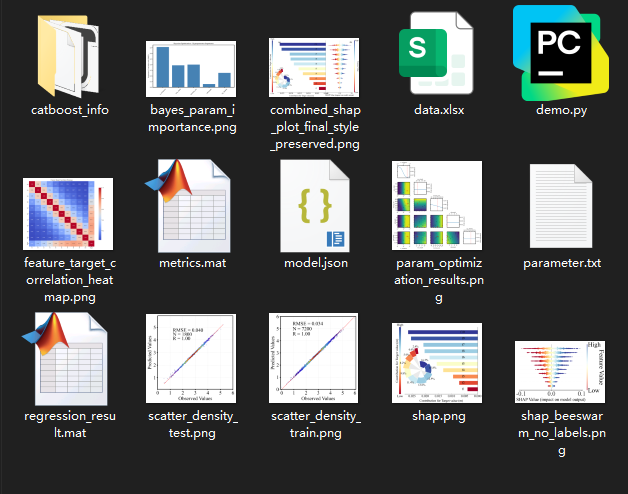This screenshot has width=628, height=494.
Task: Click the "feature_target_correlation_heatmap.png" file name
Action: [x=70, y=280]
